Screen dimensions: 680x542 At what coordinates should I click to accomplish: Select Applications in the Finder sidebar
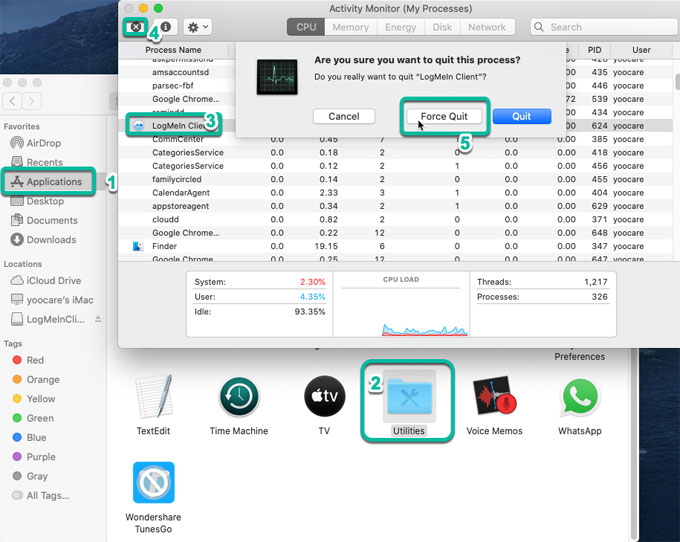[x=54, y=182]
